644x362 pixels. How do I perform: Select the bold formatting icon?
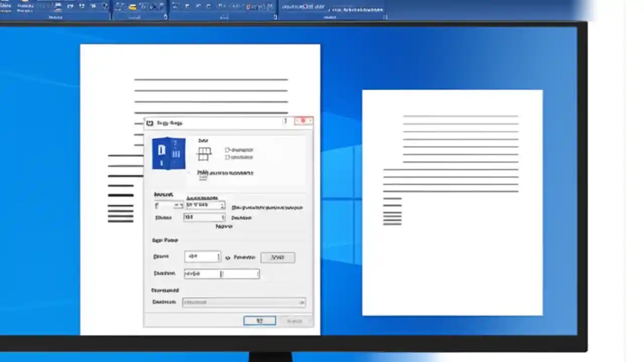pos(70,7)
